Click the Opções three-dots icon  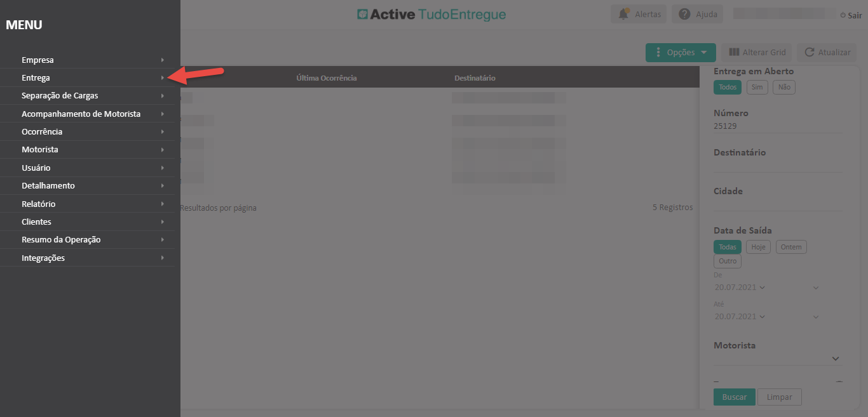click(x=658, y=53)
